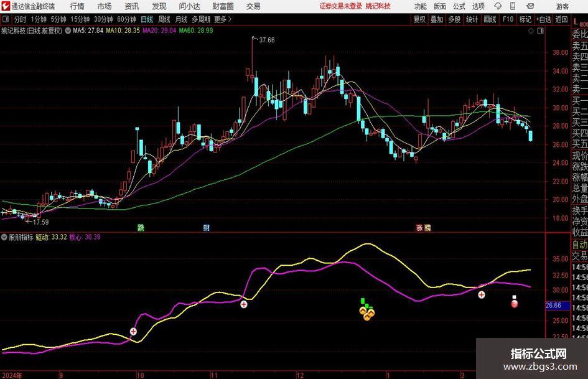Click the blue 财 marker below chart
This screenshot has height=379, width=588.
[206, 228]
